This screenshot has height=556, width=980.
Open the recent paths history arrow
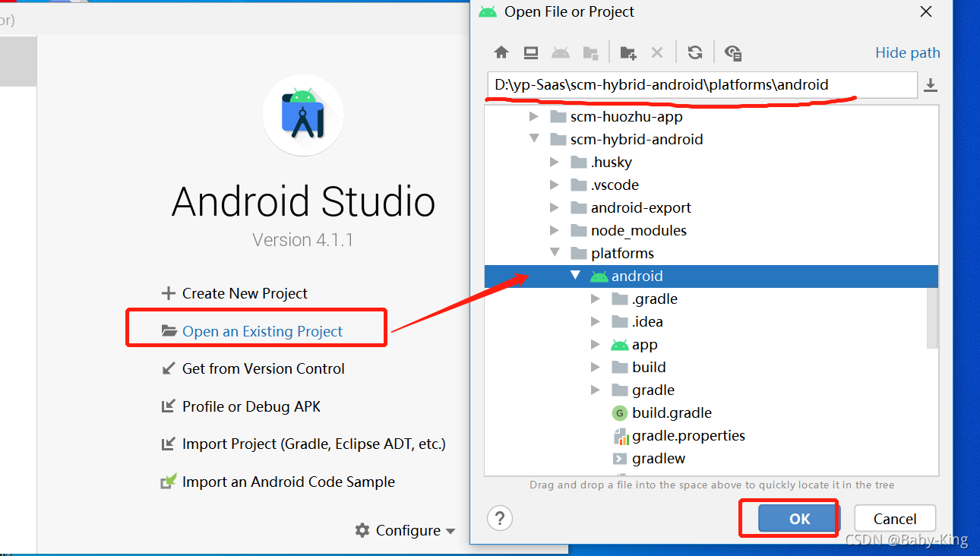(931, 85)
